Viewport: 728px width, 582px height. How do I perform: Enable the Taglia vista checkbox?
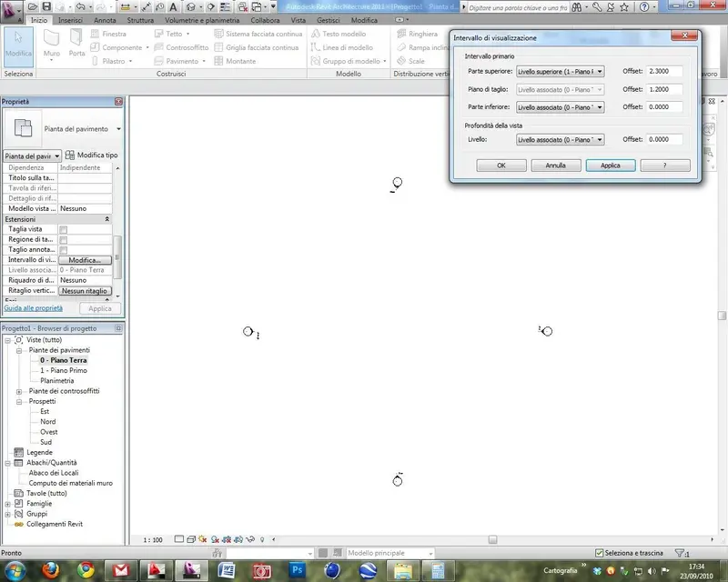click(x=64, y=230)
